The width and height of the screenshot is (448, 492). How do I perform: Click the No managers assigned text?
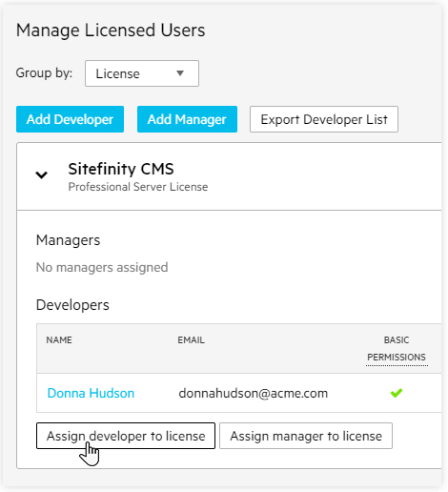click(x=102, y=268)
